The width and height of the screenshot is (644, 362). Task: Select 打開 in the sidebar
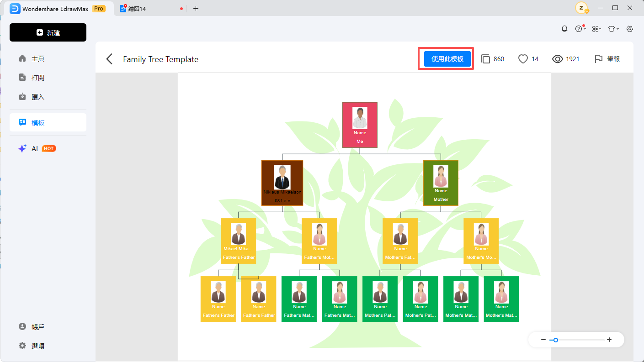37,78
